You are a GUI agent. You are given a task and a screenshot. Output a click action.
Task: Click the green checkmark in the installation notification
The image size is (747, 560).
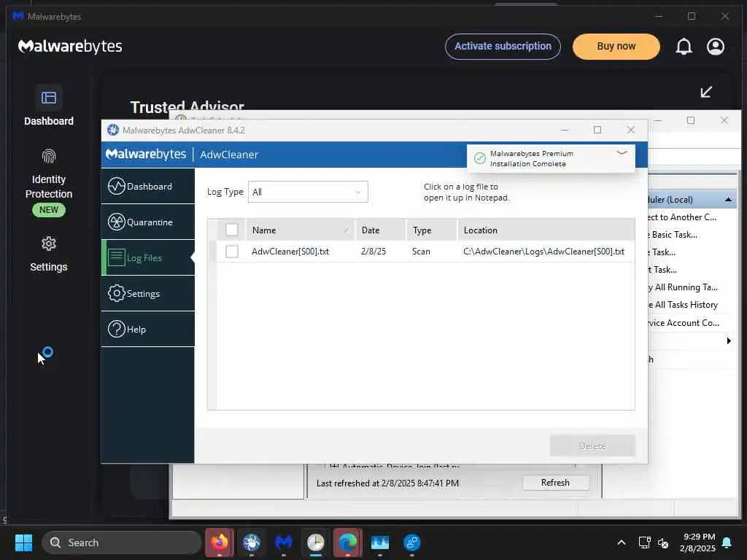480,158
